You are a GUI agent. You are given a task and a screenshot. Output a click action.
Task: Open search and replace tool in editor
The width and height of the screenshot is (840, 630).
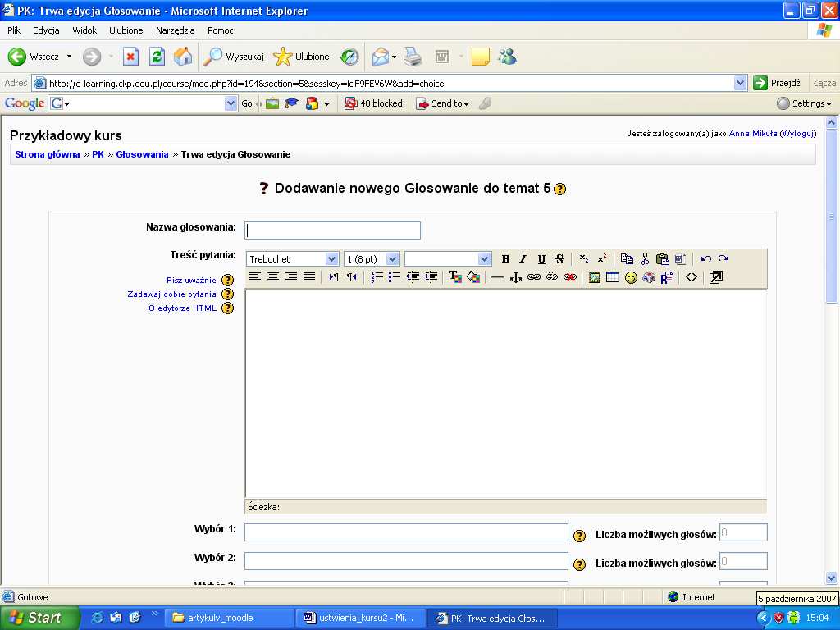(667, 277)
